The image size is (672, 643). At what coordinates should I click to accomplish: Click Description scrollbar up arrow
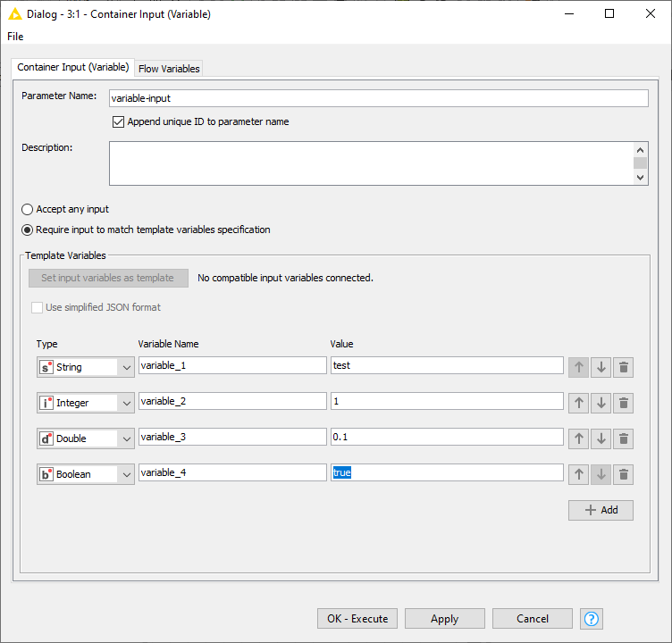[641, 150]
